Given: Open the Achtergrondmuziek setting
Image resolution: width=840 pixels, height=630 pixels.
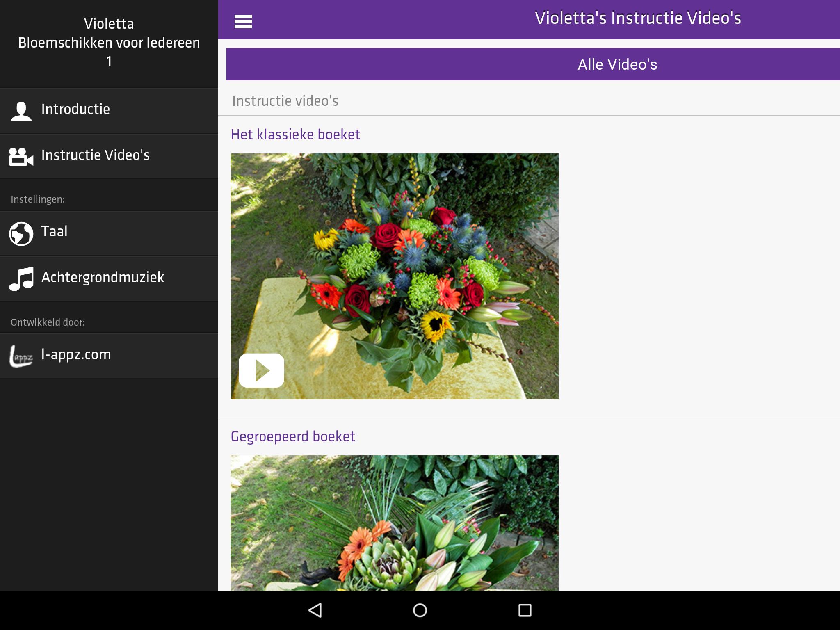Looking at the screenshot, I should [x=109, y=279].
